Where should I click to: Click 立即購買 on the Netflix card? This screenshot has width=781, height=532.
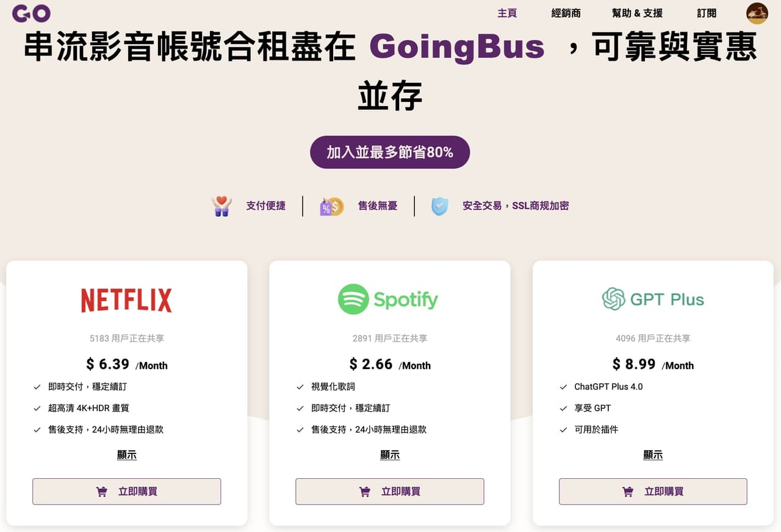pos(126,491)
